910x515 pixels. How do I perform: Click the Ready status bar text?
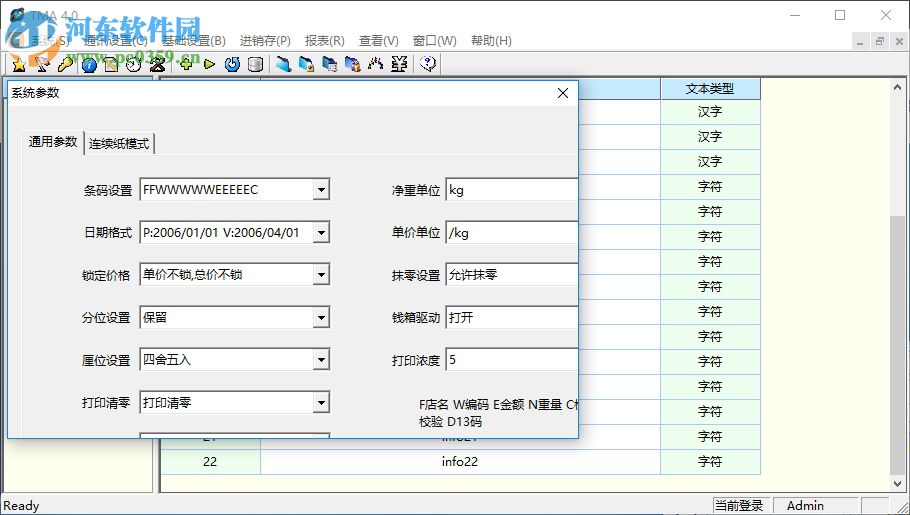point(21,506)
